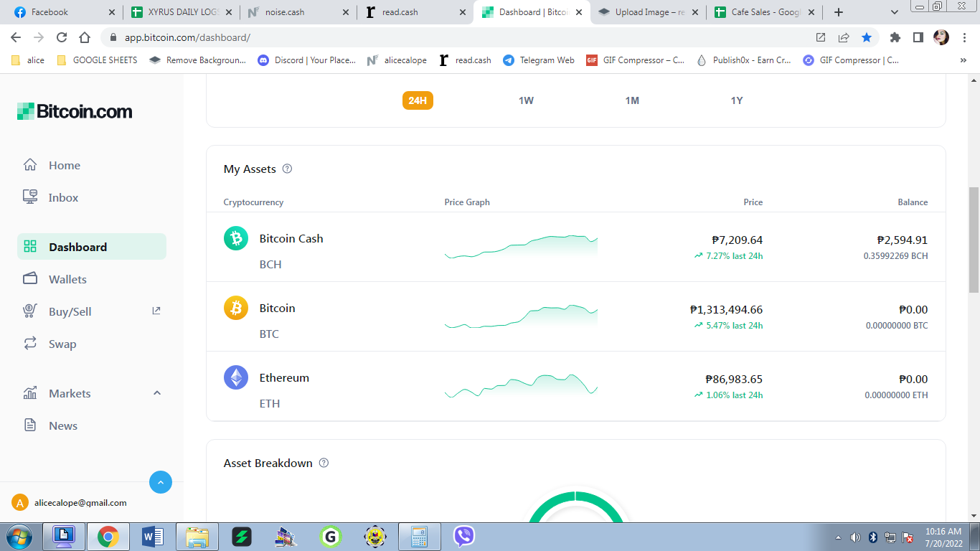This screenshot has width=980, height=551.
Task: Click the News document icon
Action: click(x=30, y=425)
